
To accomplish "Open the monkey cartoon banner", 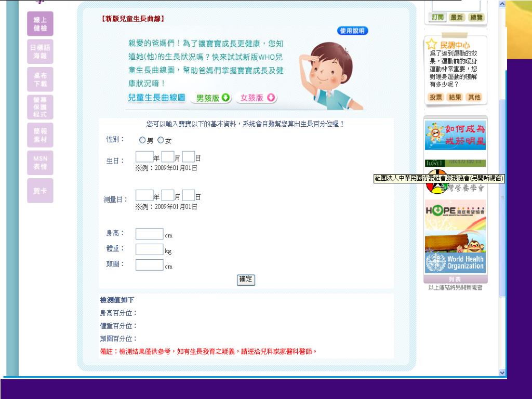I will coord(455,241).
